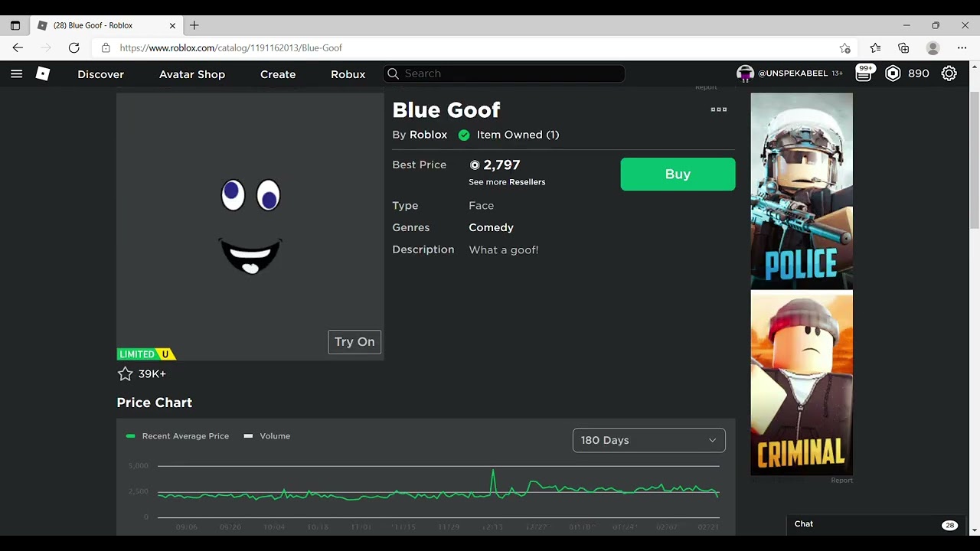Viewport: 980px width, 551px height.
Task: Click the 890 Robux balance
Action: tap(918, 73)
